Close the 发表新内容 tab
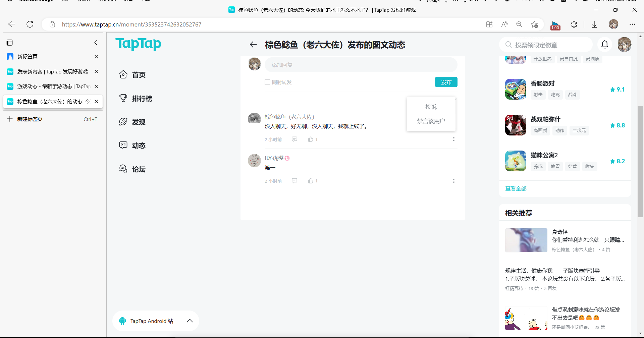Viewport: 644px width, 338px height. 96,71
